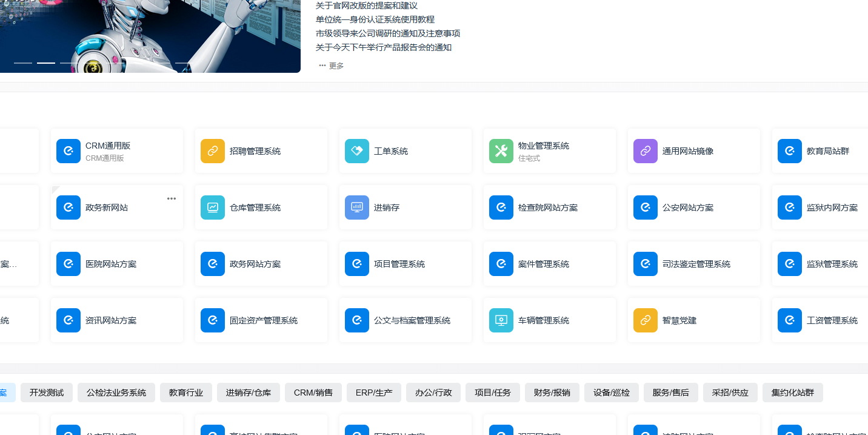Open the 资讯网站方案 icon

68,320
